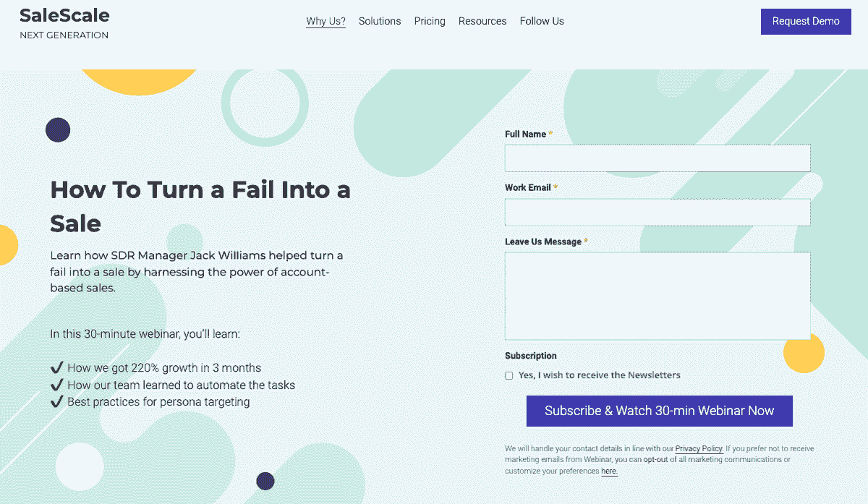Focus the Work Email input field

point(658,212)
